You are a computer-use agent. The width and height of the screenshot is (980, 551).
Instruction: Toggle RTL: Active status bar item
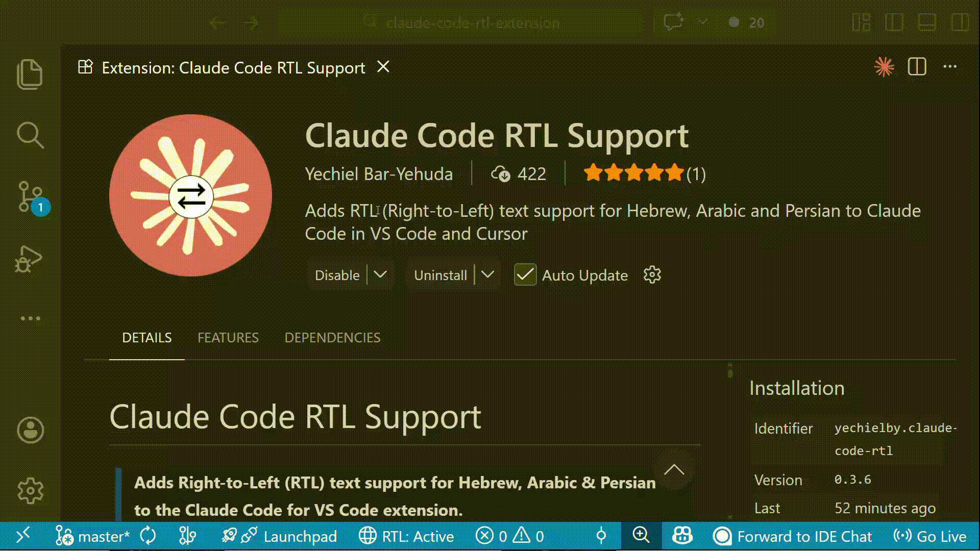[406, 536]
